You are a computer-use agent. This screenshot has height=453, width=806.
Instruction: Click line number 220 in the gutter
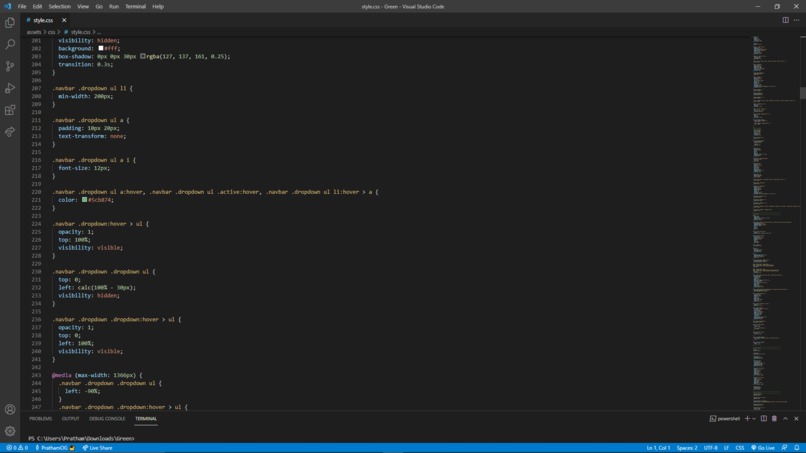click(36, 192)
